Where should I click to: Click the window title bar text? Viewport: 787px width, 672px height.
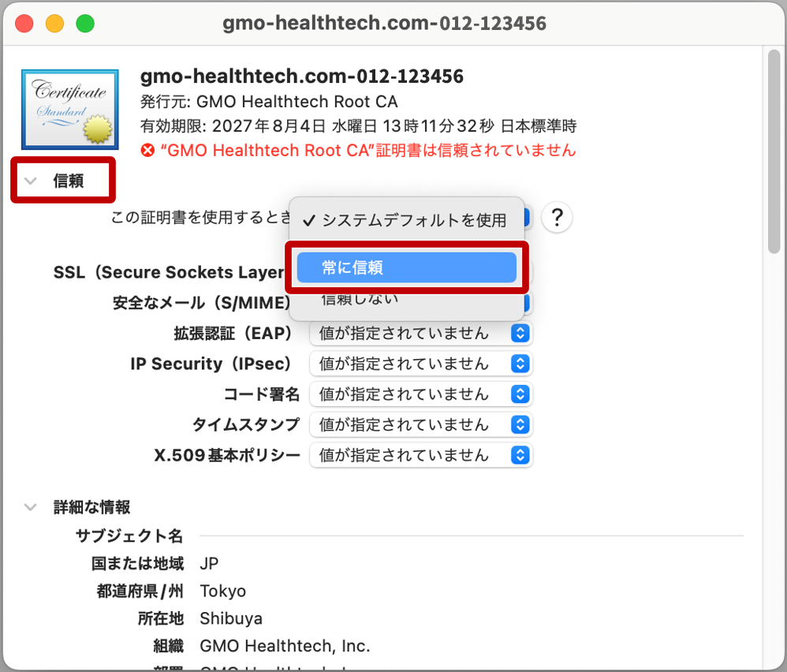(385, 24)
